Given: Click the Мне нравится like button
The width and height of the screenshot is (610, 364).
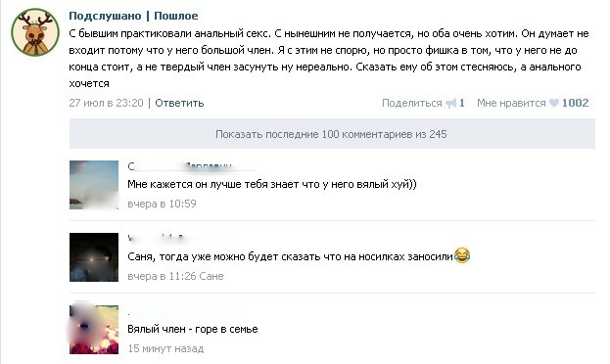Looking at the screenshot, I should pos(511,103).
